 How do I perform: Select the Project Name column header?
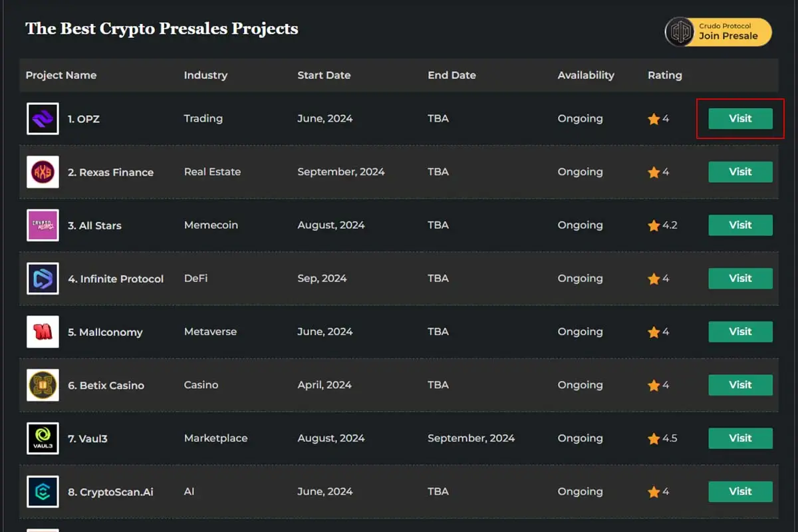(x=61, y=75)
